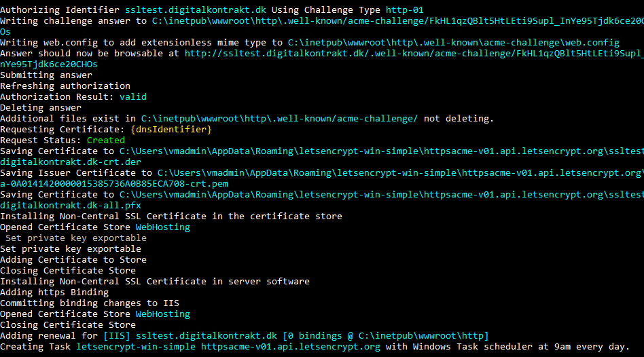Click the acme-challenge folder path in 'Additional files exist' line
The height and width of the screenshot is (357, 644).
click(280, 119)
